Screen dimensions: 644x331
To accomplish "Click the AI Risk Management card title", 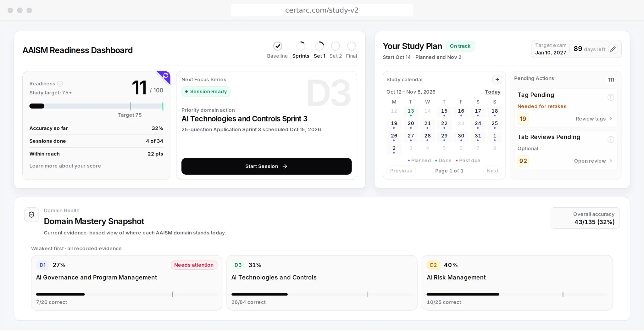I will coord(456,278).
